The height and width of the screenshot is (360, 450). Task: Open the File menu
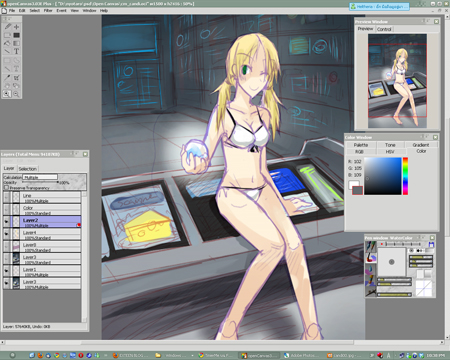pos(12,11)
